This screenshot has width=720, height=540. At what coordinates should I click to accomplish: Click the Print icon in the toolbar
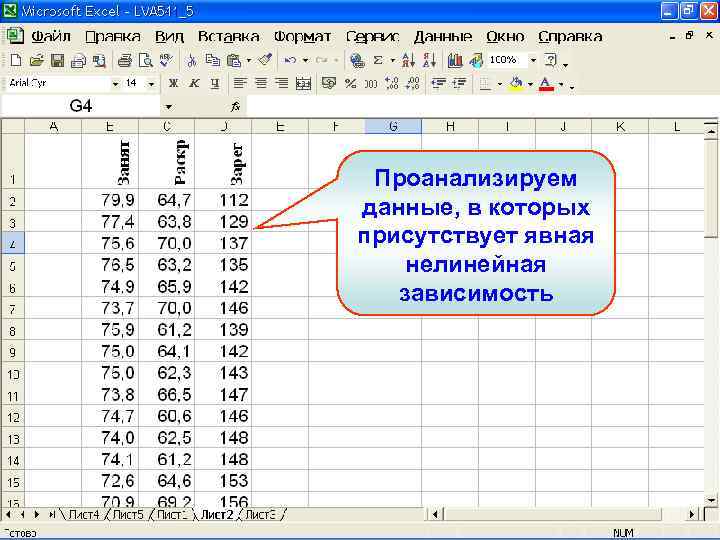[124, 60]
